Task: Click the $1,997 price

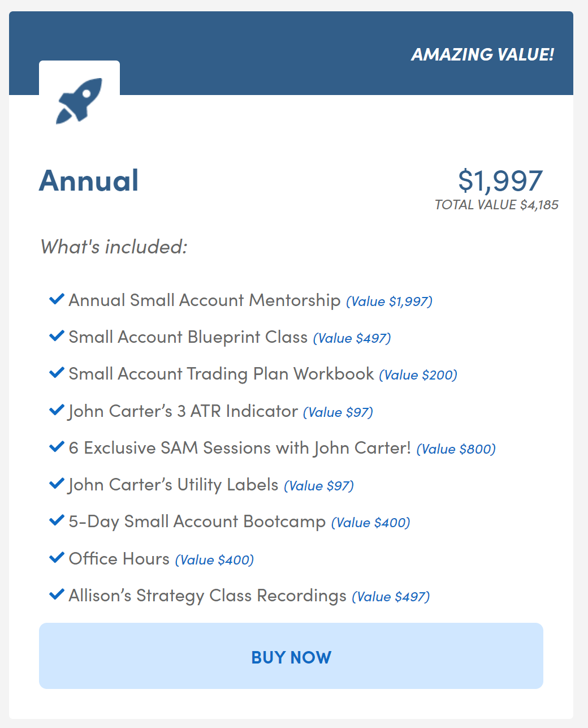Action: pyautogui.click(x=500, y=180)
